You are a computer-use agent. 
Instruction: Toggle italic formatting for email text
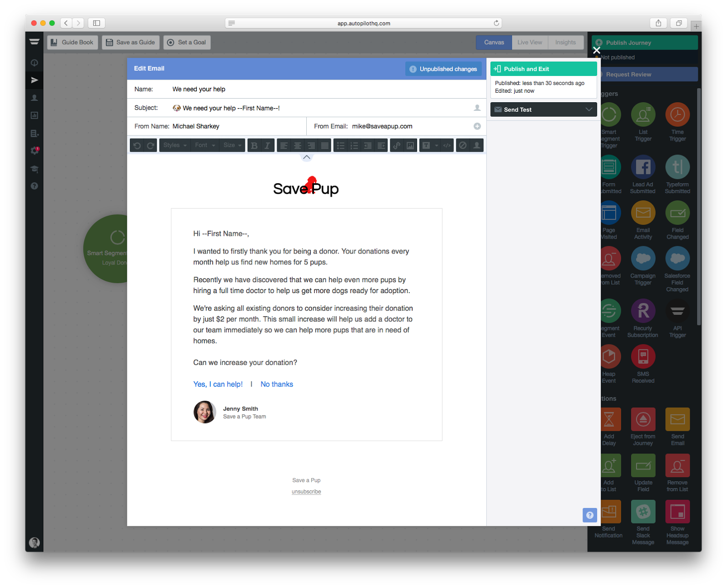(267, 145)
